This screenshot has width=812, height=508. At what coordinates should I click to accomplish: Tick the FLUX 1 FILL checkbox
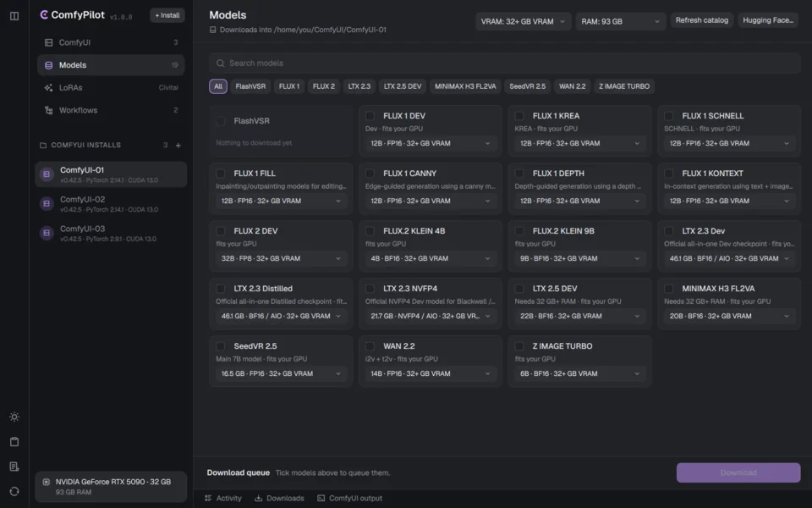221,173
